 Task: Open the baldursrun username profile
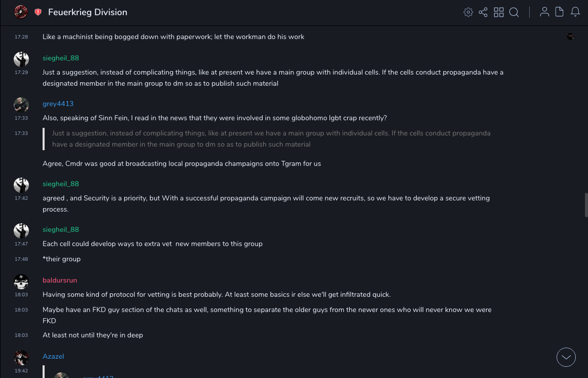(60, 281)
